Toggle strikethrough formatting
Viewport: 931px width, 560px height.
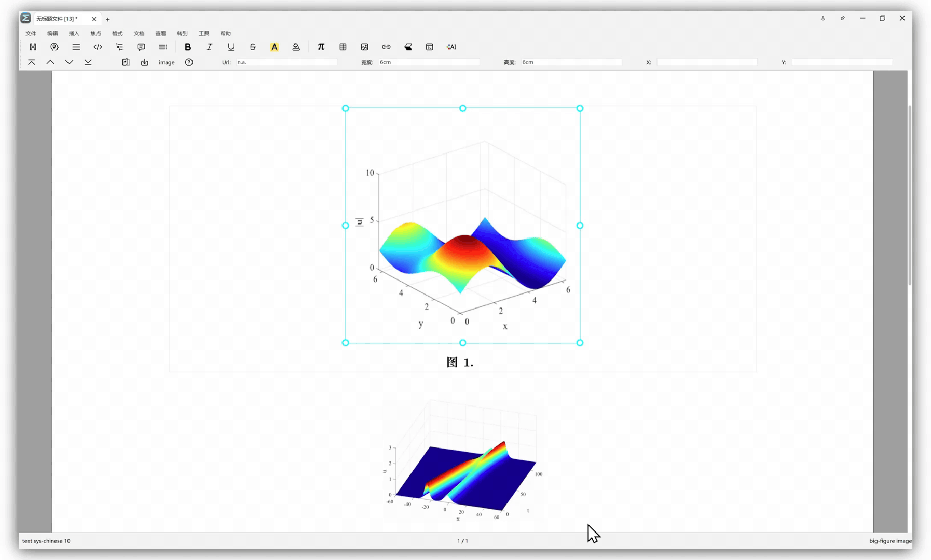coord(253,47)
